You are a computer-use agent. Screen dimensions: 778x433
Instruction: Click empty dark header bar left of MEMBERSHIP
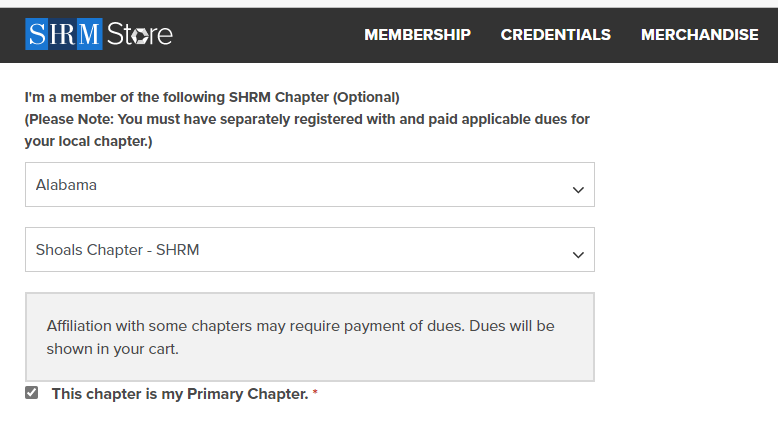click(268, 35)
